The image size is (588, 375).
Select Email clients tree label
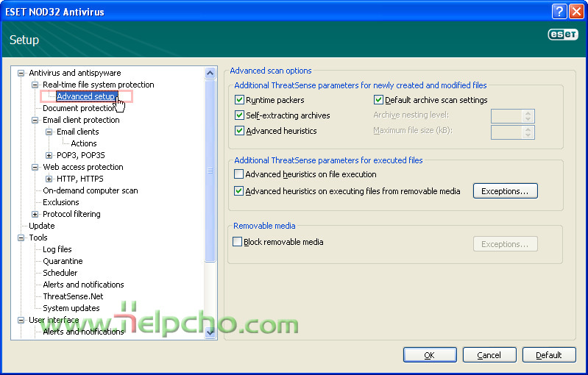77,132
